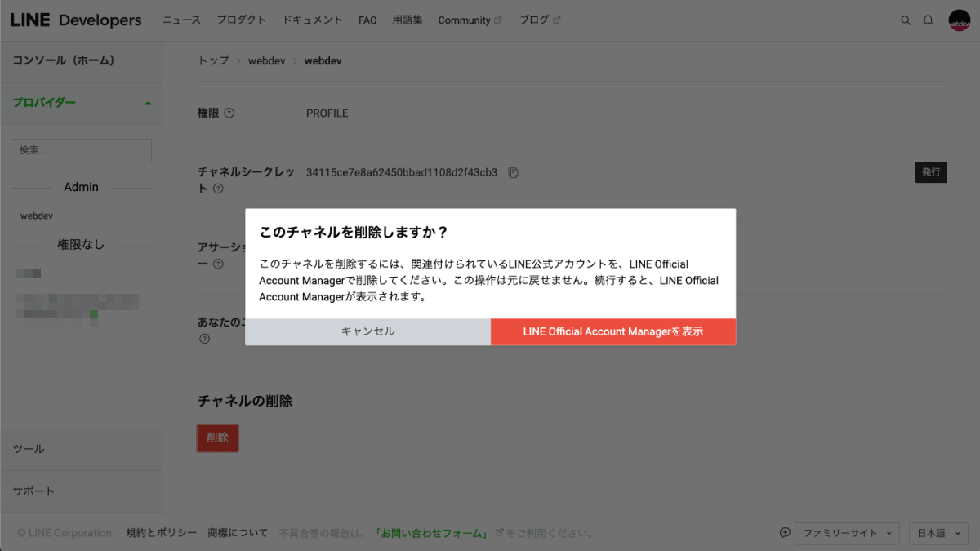Copy the channel secret with copy icon
980x551 pixels.
point(514,172)
